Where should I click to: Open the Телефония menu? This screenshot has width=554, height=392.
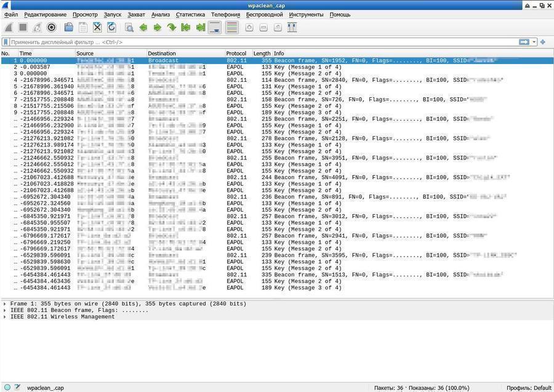[x=225, y=15]
